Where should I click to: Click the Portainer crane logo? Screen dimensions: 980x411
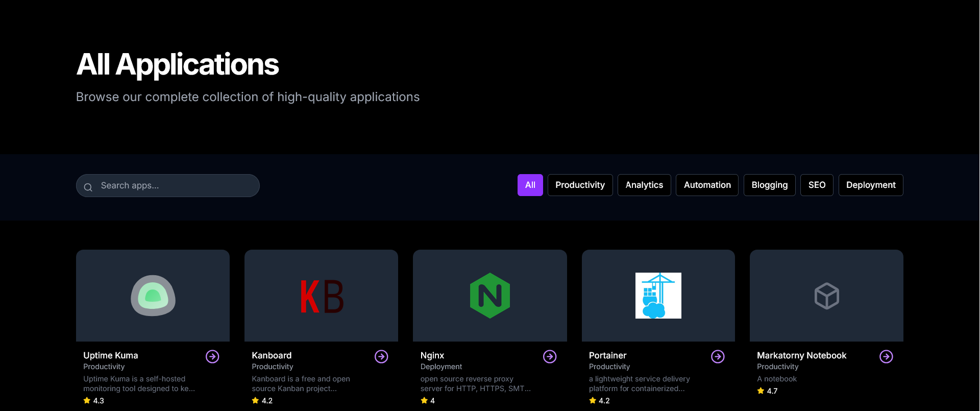tap(658, 296)
